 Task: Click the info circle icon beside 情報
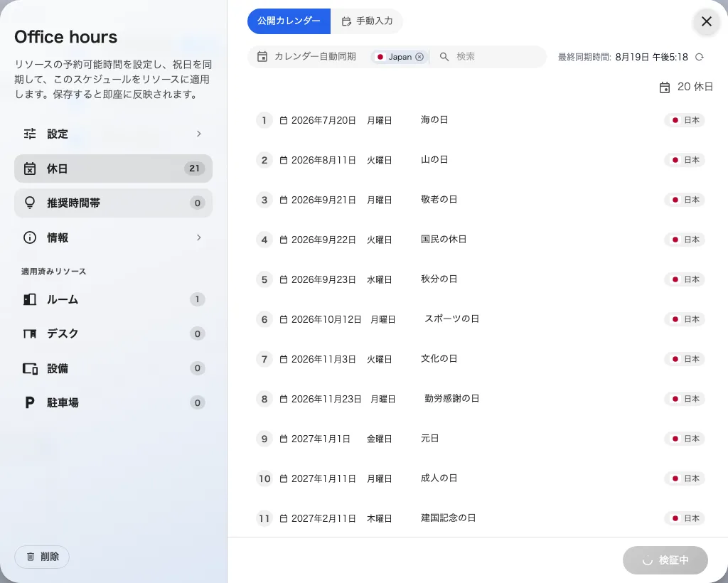(x=30, y=237)
